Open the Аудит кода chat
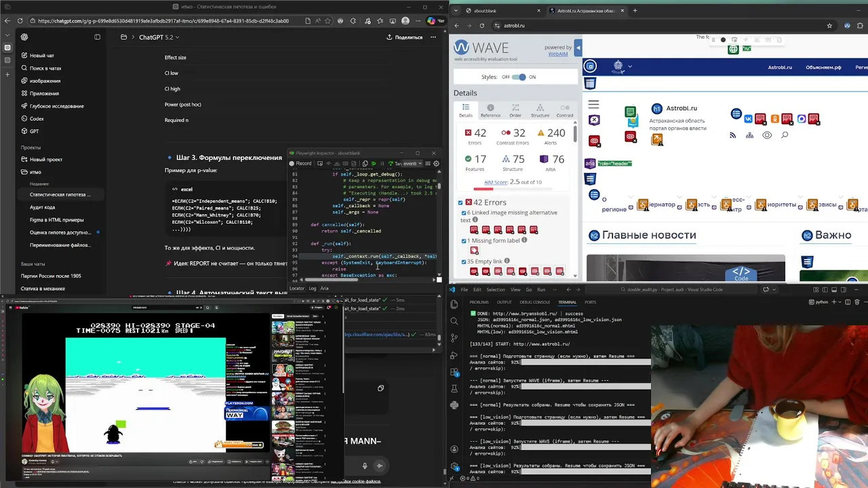The width and height of the screenshot is (868, 488). pos(42,207)
